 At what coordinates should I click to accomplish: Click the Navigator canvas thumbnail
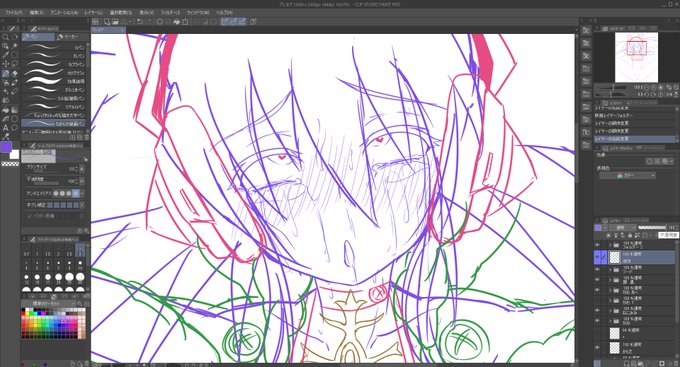[x=636, y=57]
